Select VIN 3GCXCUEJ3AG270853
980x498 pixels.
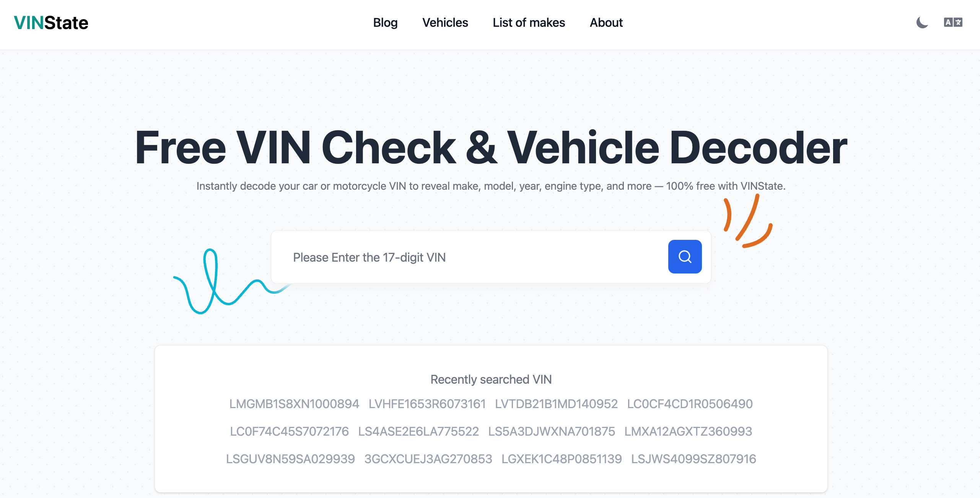pos(428,459)
